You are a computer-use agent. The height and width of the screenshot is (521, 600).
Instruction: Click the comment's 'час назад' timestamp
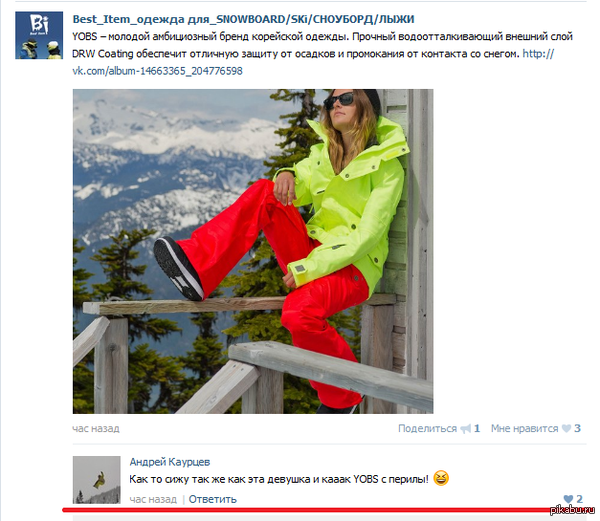[x=153, y=499]
